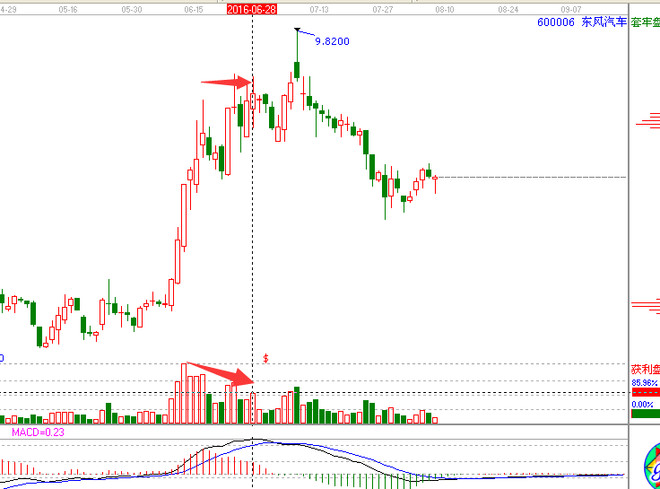Select the 05-16 date on the time axis
Viewport: 660px width, 489px height.
click(68, 9)
